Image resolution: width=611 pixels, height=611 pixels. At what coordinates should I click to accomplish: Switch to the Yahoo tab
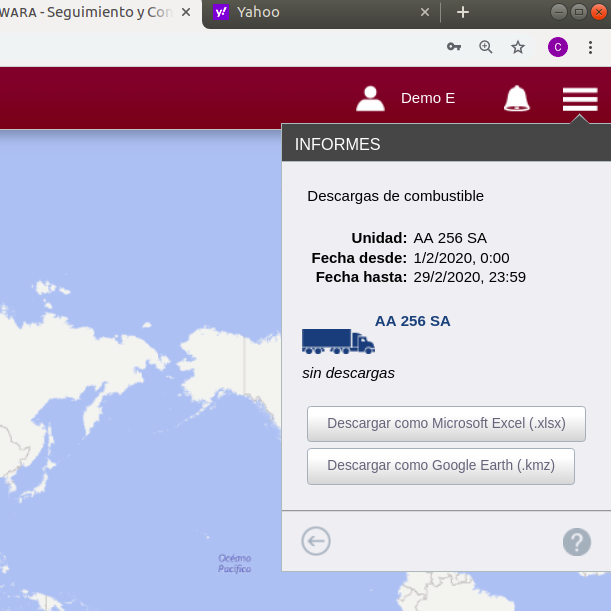[x=310, y=12]
